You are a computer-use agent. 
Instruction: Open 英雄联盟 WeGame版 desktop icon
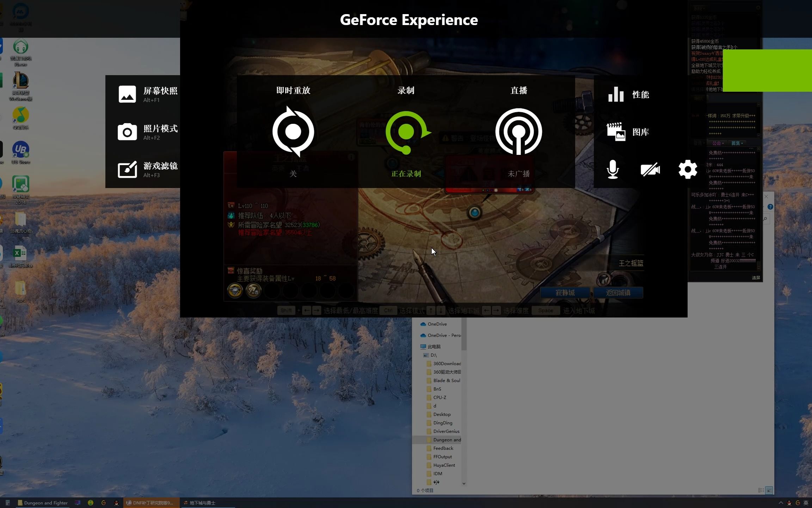click(x=21, y=87)
